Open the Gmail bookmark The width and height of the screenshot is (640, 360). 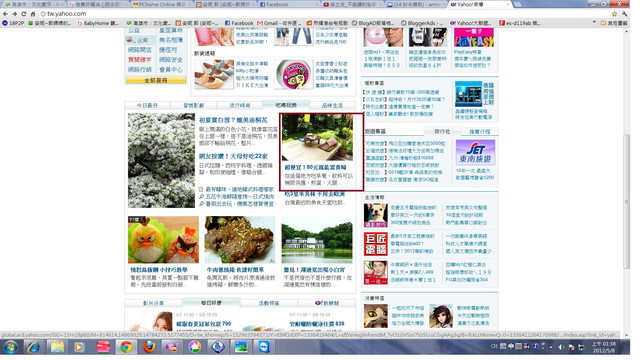(279, 23)
